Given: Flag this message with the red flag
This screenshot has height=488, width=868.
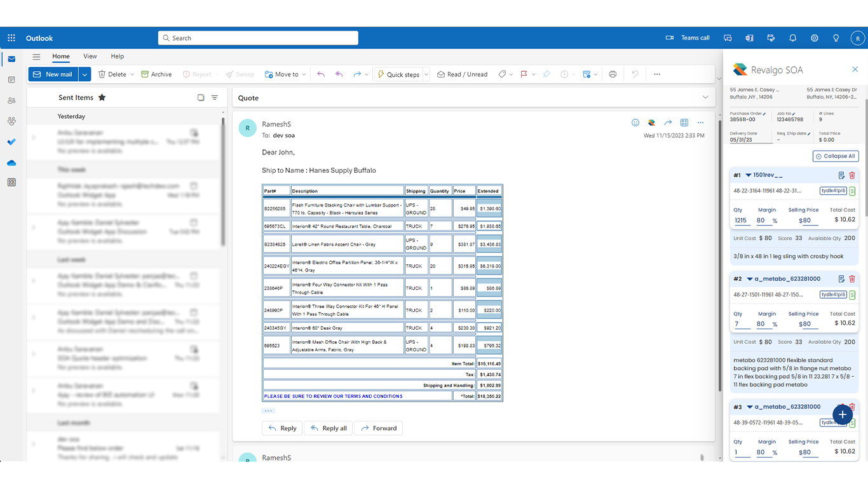Looking at the screenshot, I should pyautogui.click(x=524, y=74).
